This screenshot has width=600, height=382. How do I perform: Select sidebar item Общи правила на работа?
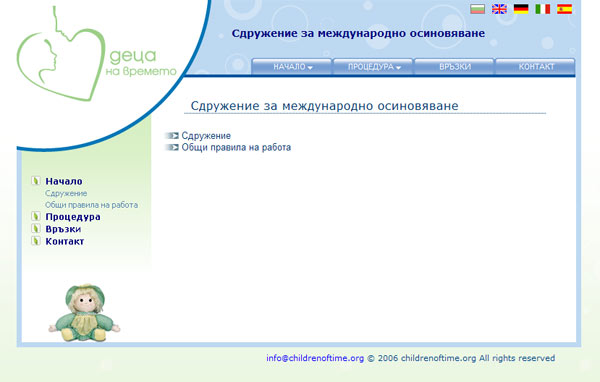pos(91,205)
